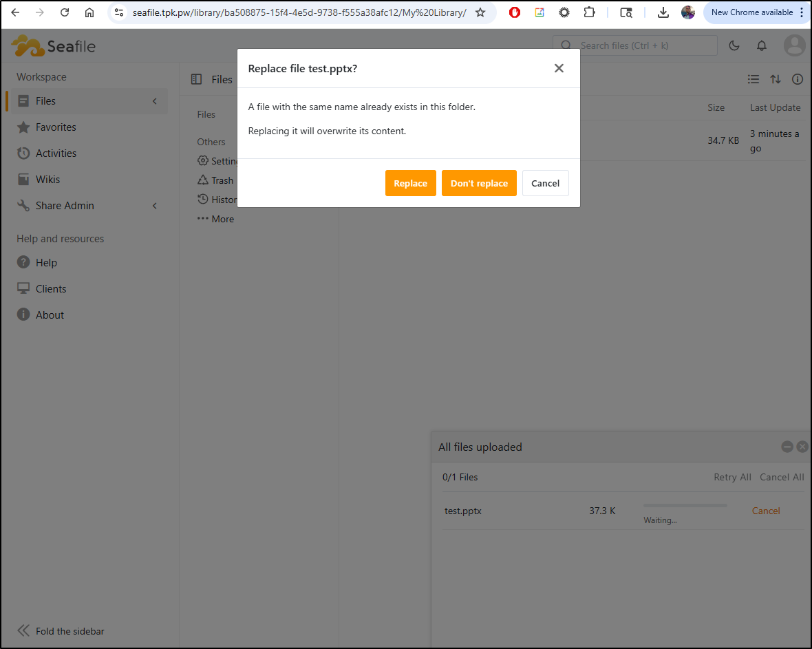Screen dimensions: 812x649
Task: Choose Don't replace for test.pptx
Action: tap(479, 183)
